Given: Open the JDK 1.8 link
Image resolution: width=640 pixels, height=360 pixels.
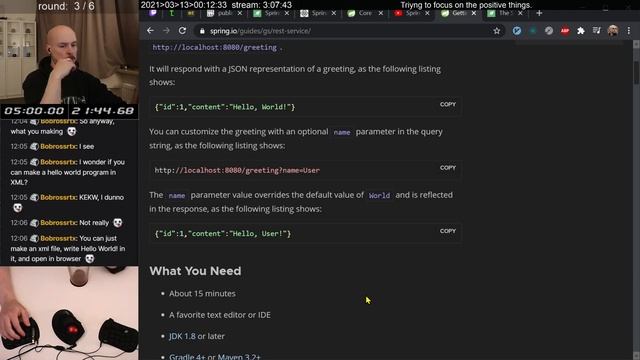Looking at the screenshot, I should coord(182,336).
